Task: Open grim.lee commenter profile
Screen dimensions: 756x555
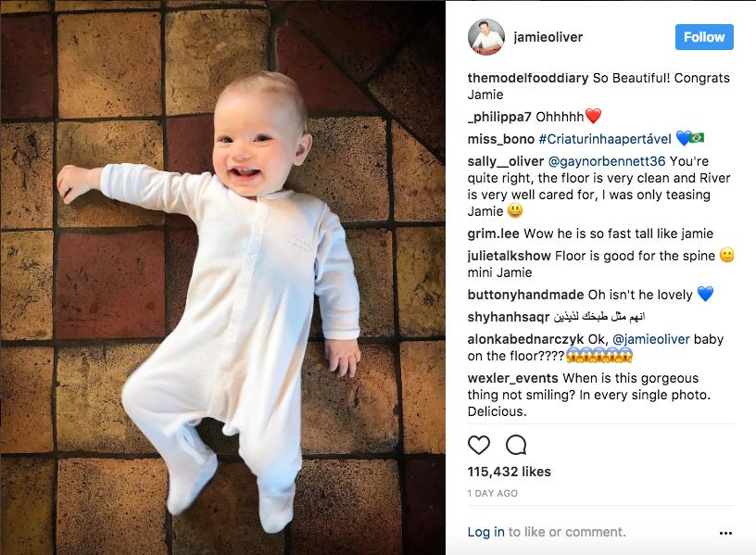Action: [x=493, y=233]
